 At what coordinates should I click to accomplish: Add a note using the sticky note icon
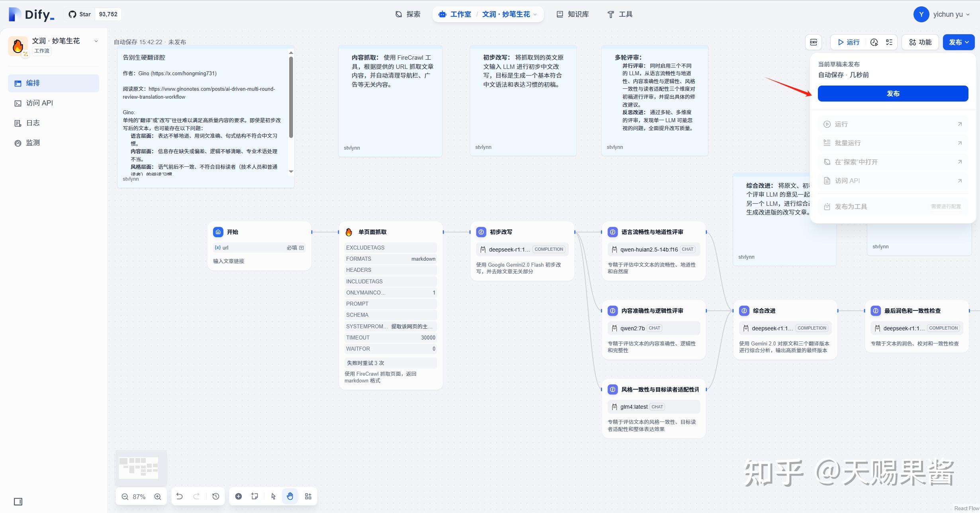(255, 496)
